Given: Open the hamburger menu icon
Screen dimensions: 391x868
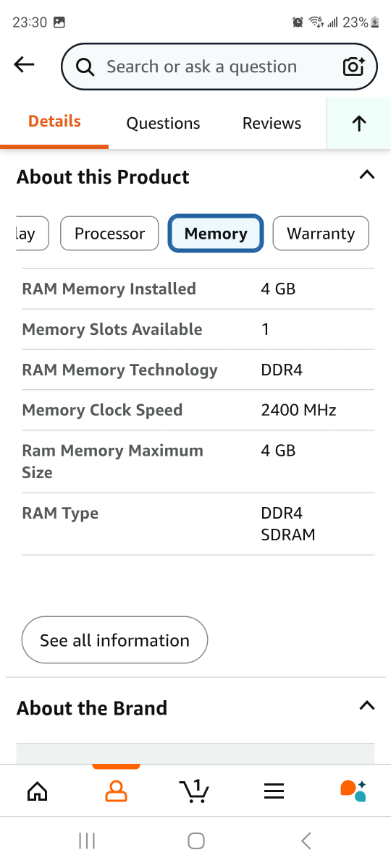Looking at the screenshot, I should 274,792.
